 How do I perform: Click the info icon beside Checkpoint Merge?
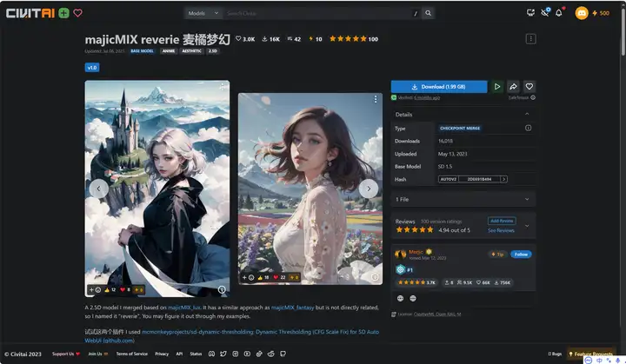pyautogui.click(x=529, y=128)
